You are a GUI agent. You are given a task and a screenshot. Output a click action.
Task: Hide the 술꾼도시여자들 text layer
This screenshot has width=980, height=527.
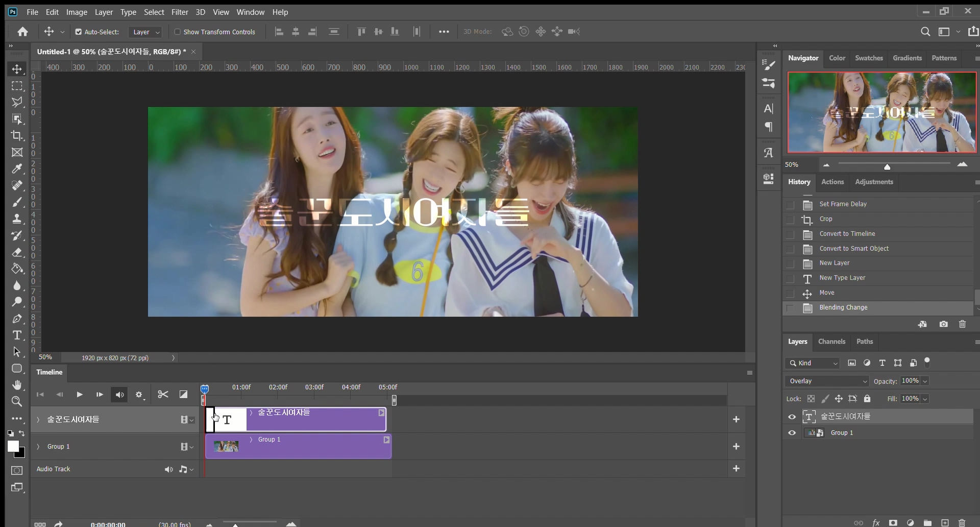[x=792, y=417]
